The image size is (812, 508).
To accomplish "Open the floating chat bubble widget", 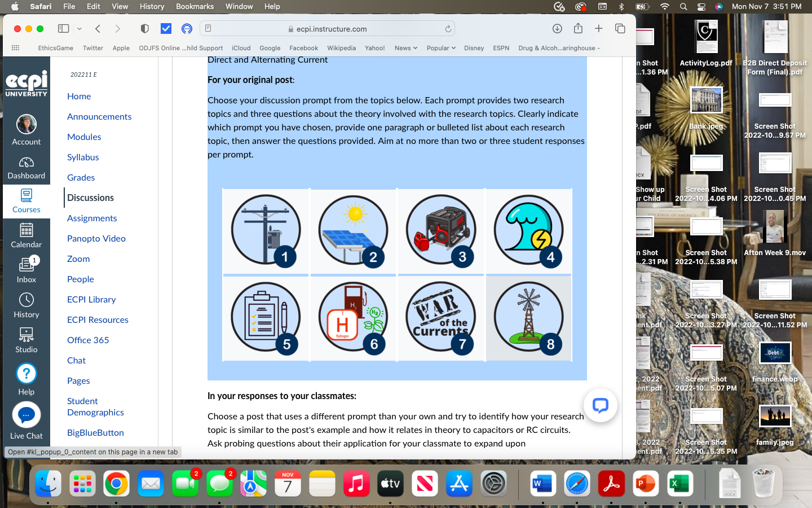I will [601, 405].
